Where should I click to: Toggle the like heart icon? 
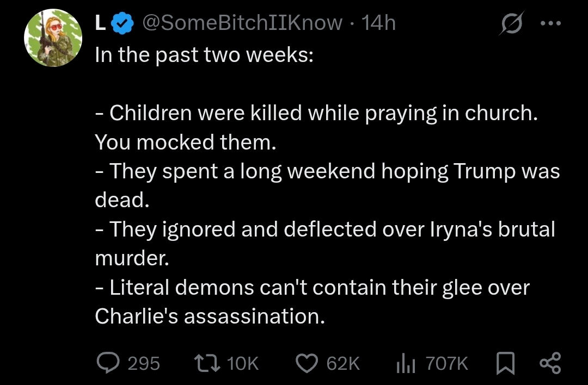click(308, 362)
